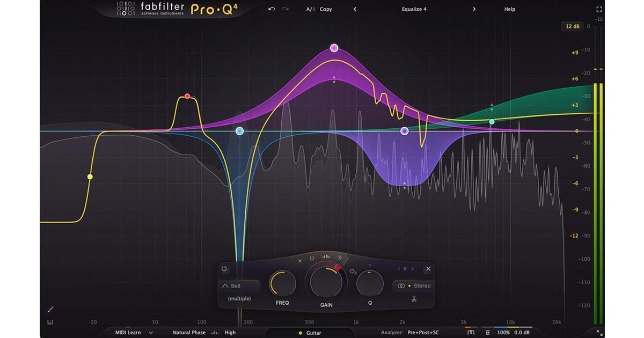Click the band number hash symbol
The image size is (644, 338).
[405, 269]
